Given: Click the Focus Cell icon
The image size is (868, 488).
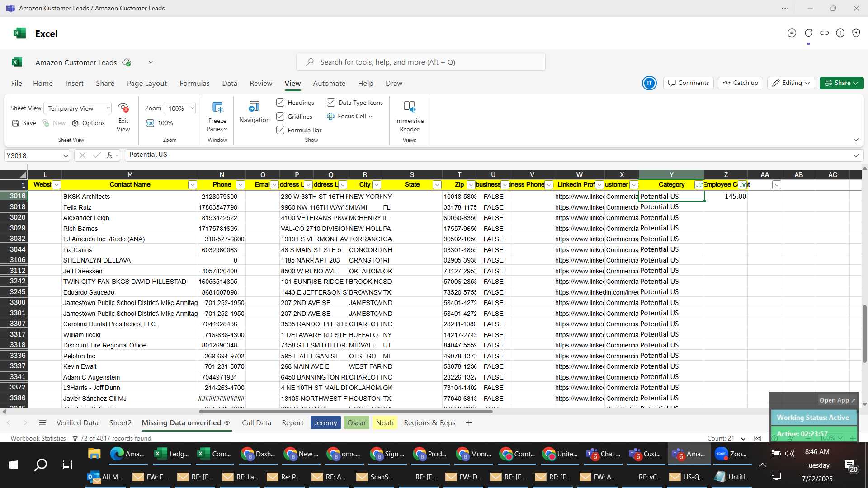Looking at the screenshot, I should [x=330, y=116].
